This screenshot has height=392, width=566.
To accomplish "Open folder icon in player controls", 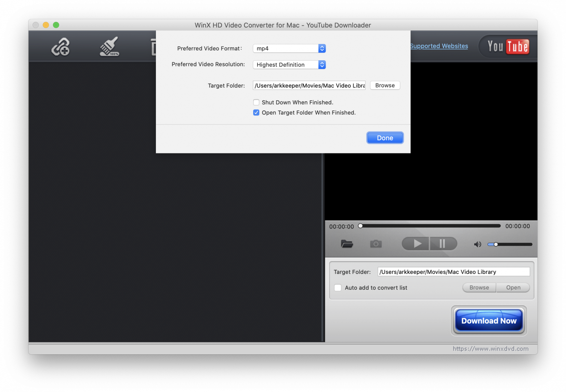I will (347, 244).
